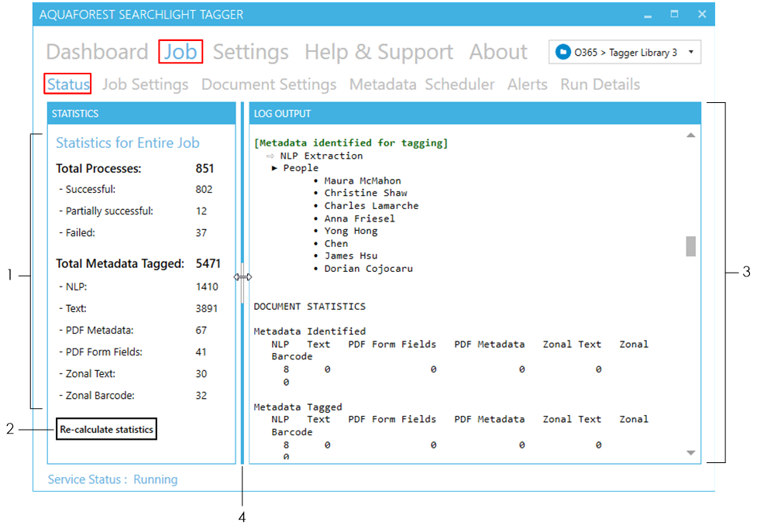
Task: Open the Job Settings tab
Action: 145,84
